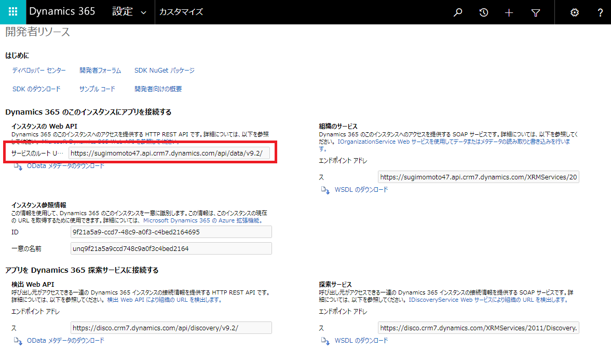611x364 pixels.
Task: Open 開発者フォーラム link
Action: [100, 71]
